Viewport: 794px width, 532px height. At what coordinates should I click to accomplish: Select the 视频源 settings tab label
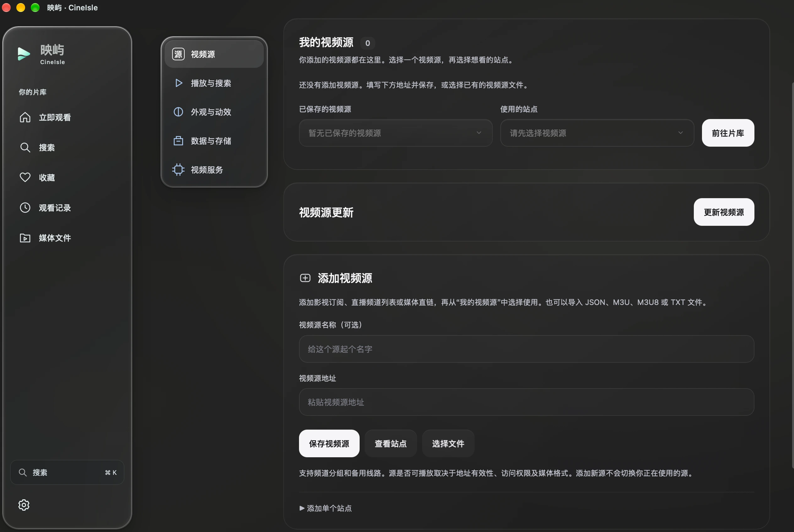203,54
